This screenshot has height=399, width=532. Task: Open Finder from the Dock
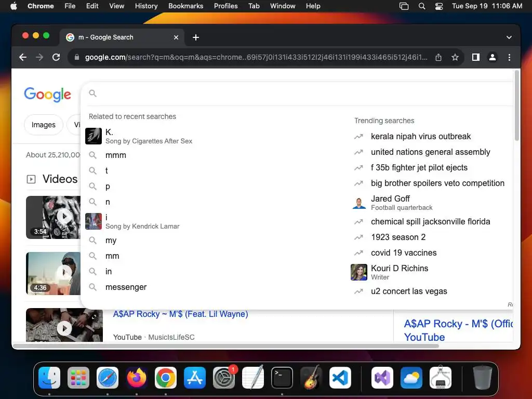pyautogui.click(x=49, y=378)
